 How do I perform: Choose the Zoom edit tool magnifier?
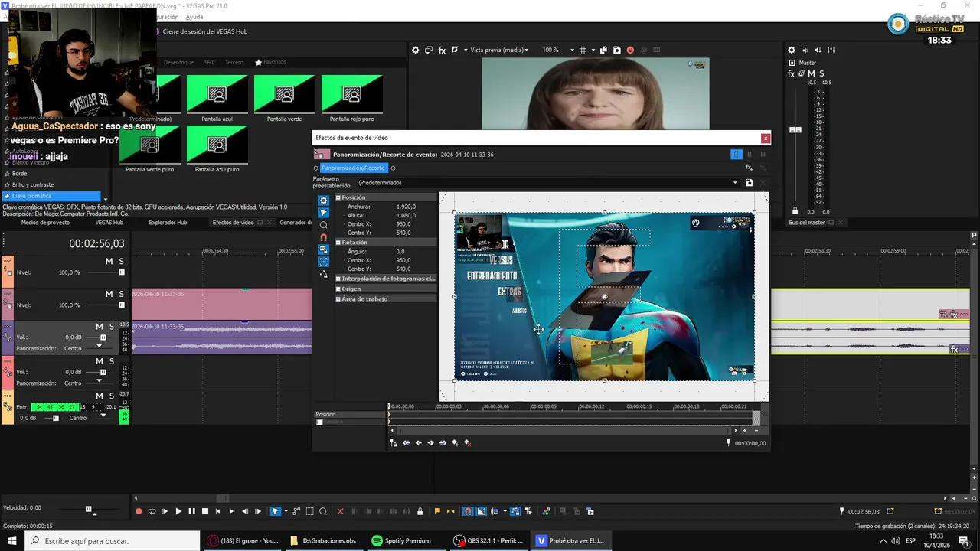323,511
